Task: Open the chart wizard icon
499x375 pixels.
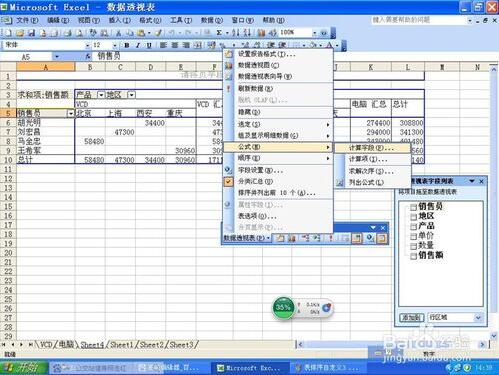Action: pyautogui.click(x=261, y=33)
